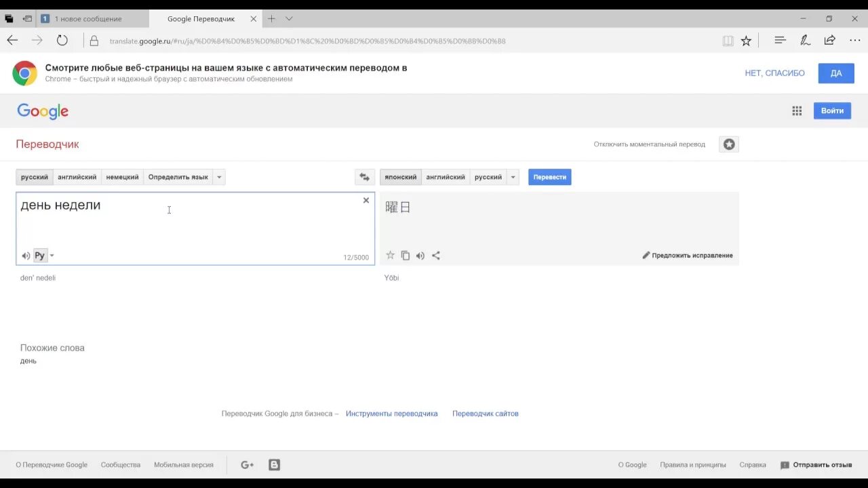This screenshot has height=488, width=868.
Task: Click the Войти sign-in button
Action: pyautogui.click(x=832, y=110)
